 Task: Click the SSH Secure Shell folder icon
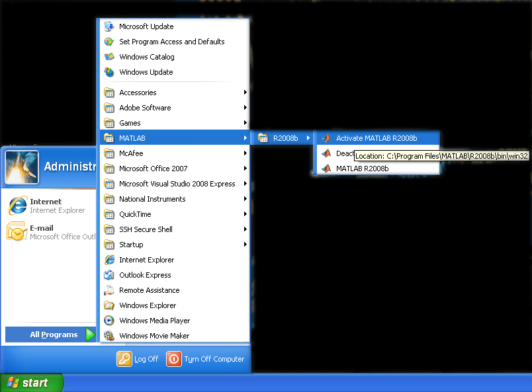[x=109, y=229]
